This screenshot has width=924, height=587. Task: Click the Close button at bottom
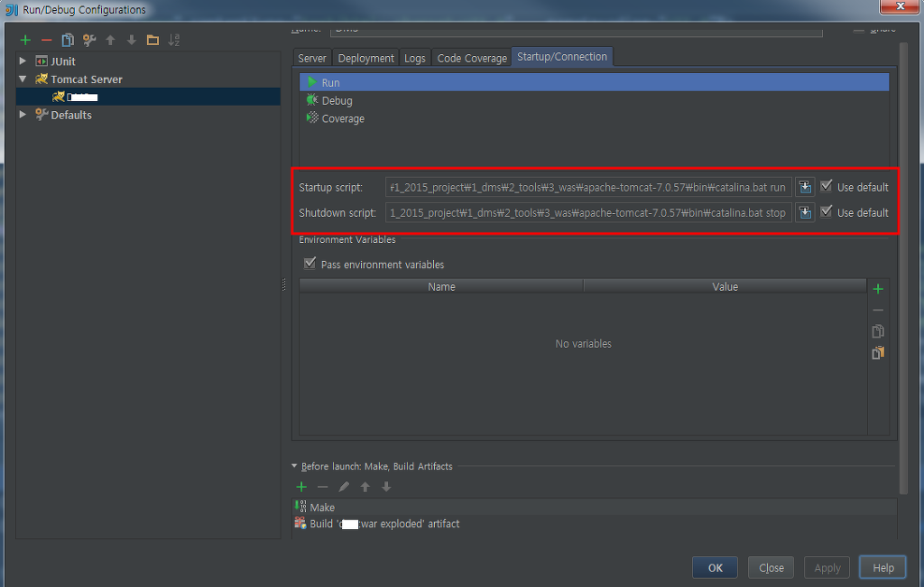(771, 567)
